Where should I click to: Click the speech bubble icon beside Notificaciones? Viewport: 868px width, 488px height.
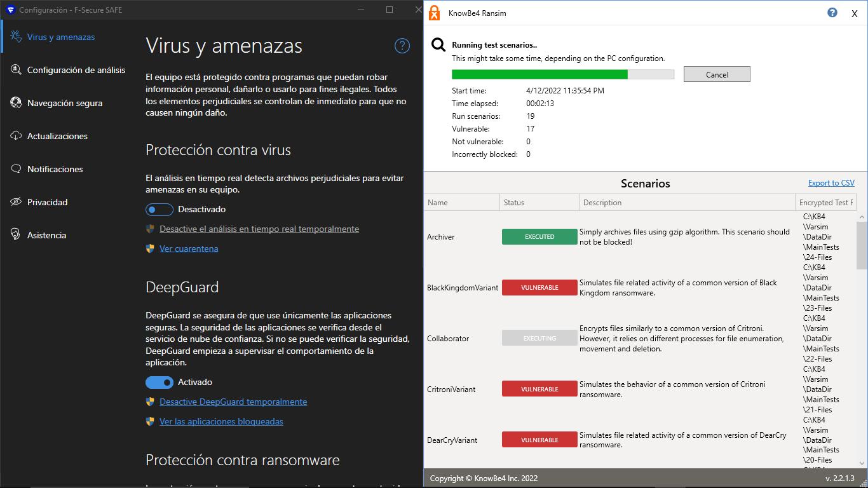point(16,169)
